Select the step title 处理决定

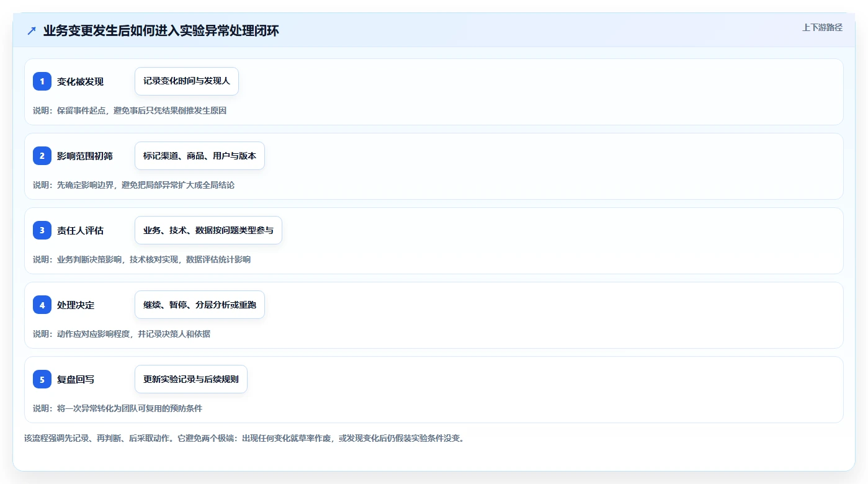76,305
